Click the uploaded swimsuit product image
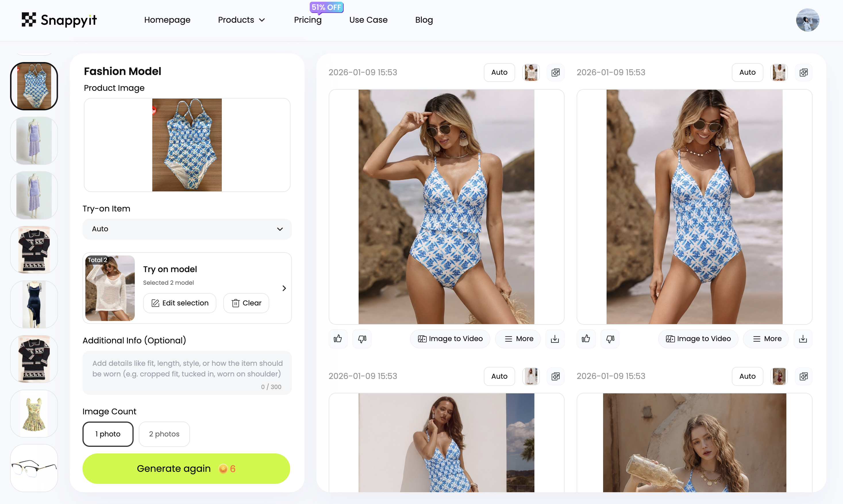Screen dimensions: 843x504 point(187,145)
